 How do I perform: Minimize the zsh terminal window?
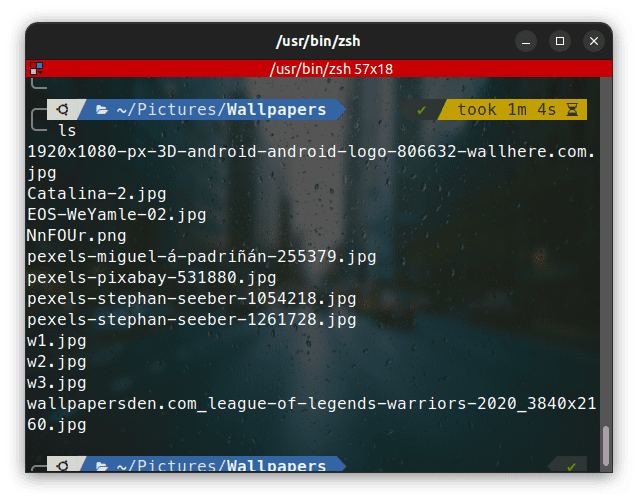[526, 41]
